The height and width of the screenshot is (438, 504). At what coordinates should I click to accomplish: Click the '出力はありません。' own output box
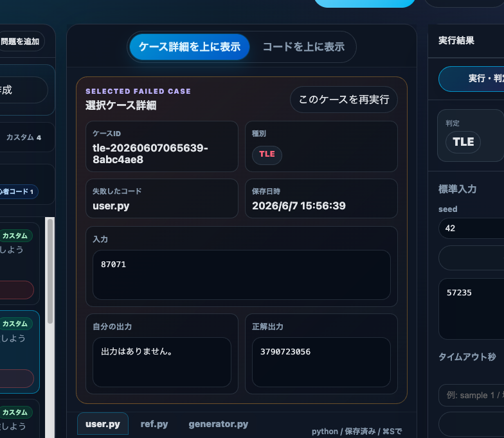[x=162, y=362]
